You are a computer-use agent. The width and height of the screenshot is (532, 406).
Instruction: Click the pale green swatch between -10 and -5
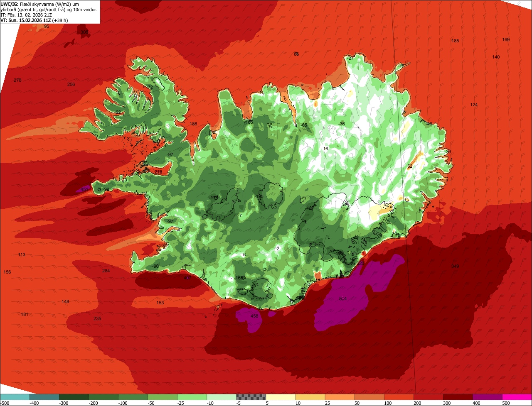click(x=222, y=397)
